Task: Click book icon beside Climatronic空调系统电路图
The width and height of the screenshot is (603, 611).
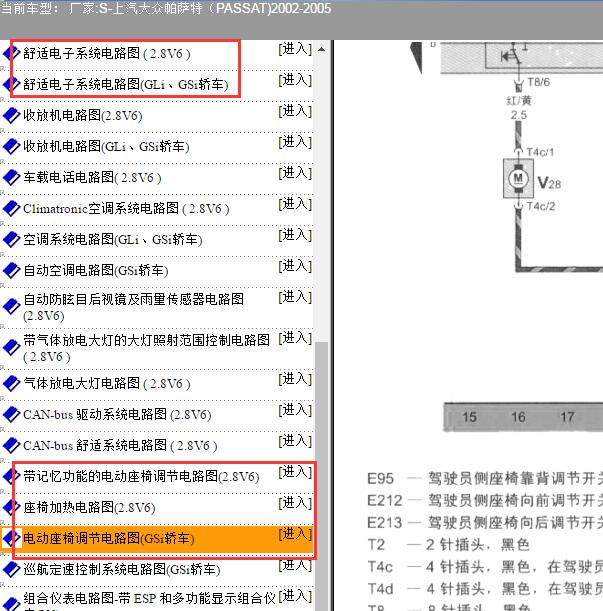Action: (11, 208)
